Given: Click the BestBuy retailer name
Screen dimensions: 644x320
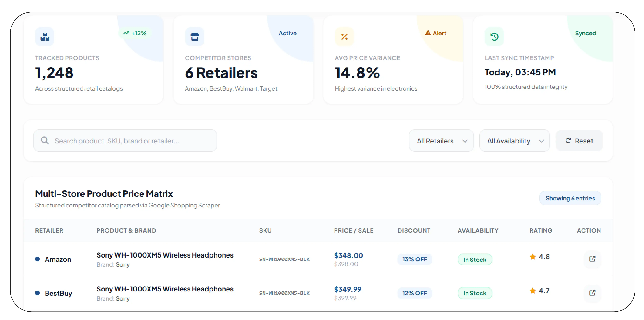Looking at the screenshot, I should 58,293.
